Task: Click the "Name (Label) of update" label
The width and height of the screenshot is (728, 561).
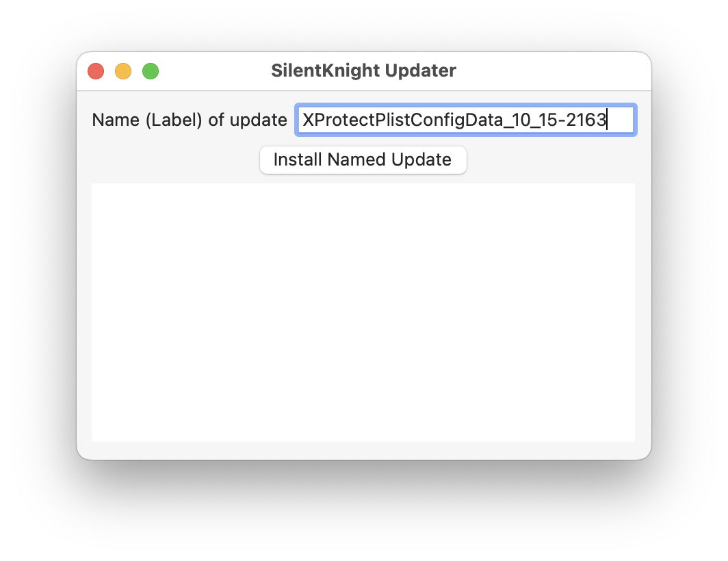Action: 190,120
